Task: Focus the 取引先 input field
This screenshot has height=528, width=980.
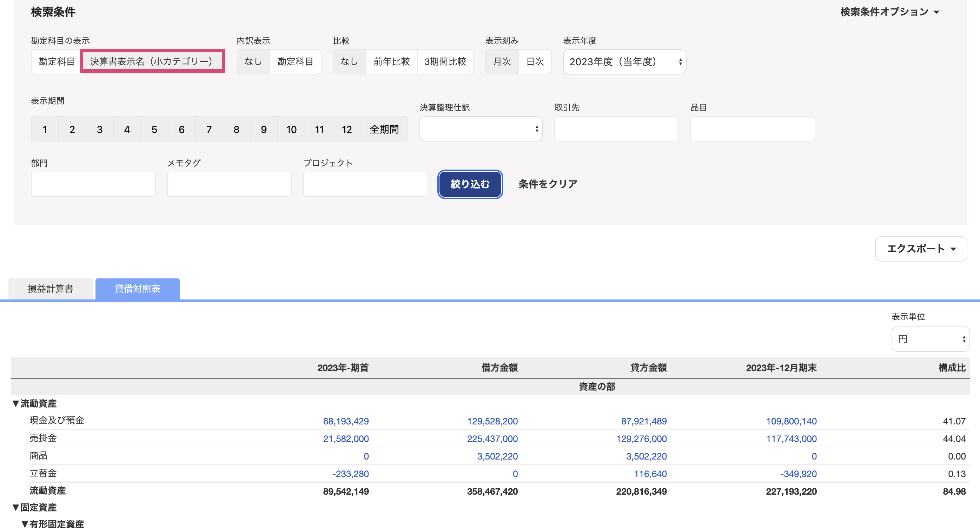Action: click(616, 129)
